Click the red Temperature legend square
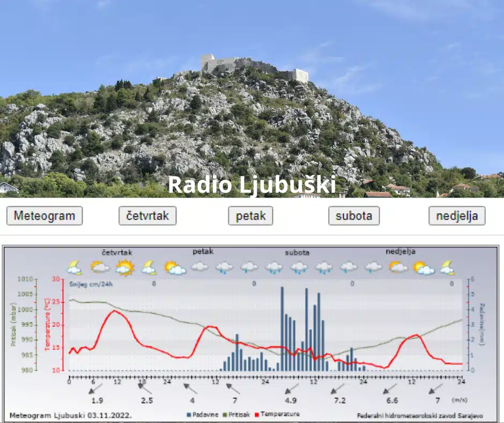Screen dimensions: 504x423 [x=257, y=415]
